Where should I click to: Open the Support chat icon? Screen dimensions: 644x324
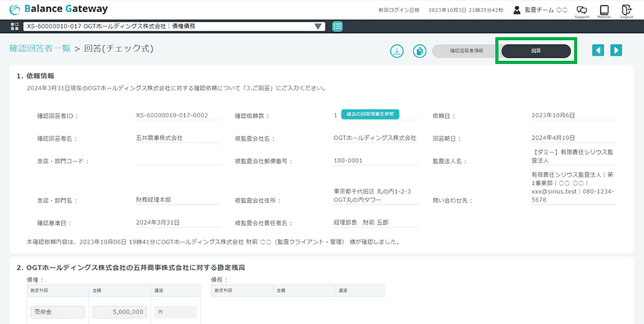582,10
